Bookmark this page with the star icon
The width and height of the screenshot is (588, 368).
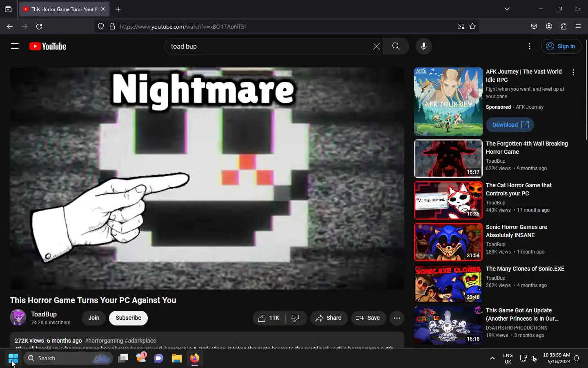pyautogui.click(x=472, y=27)
